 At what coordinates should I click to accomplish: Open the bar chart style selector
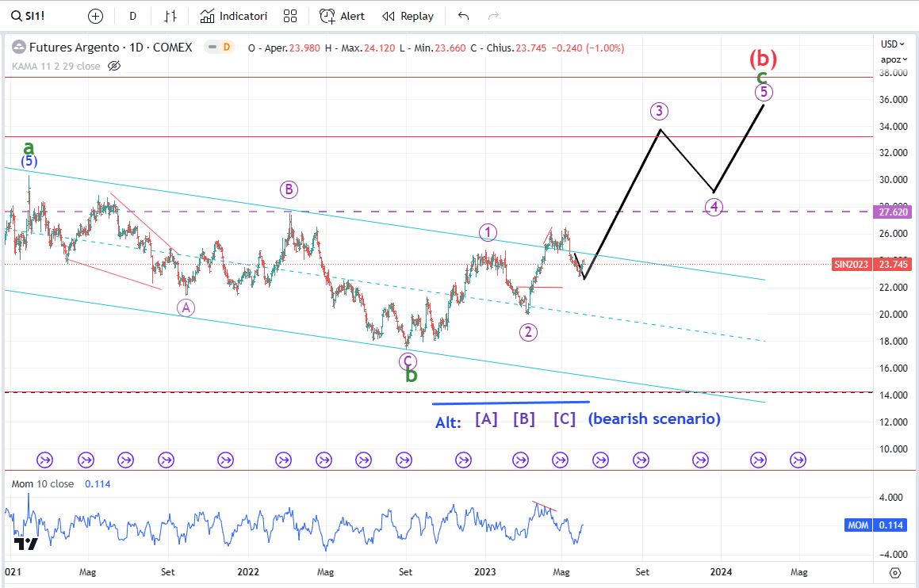click(x=170, y=16)
